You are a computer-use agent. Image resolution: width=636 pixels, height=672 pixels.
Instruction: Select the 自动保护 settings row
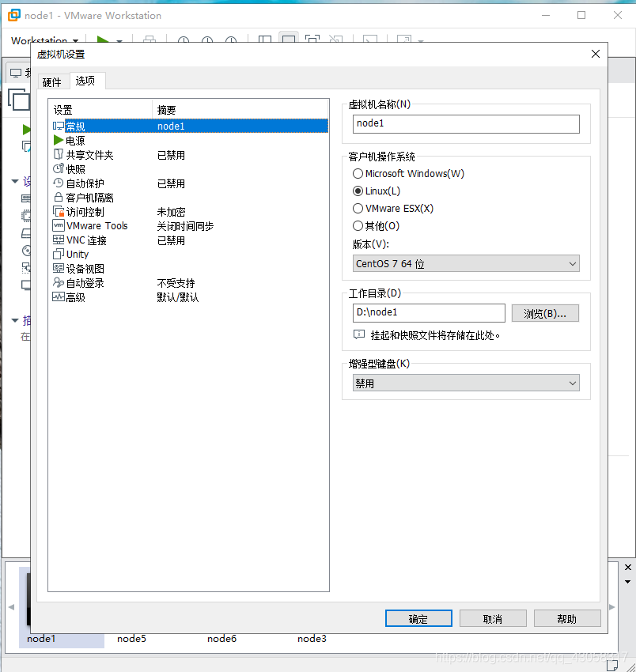[190, 183]
